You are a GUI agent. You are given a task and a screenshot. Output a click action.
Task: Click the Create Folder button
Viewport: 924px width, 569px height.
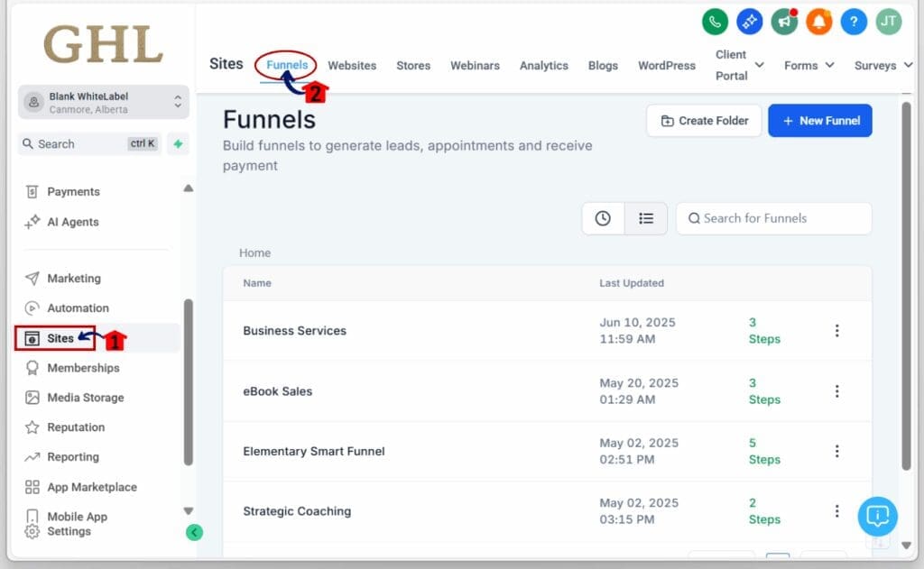[x=704, y=121]
